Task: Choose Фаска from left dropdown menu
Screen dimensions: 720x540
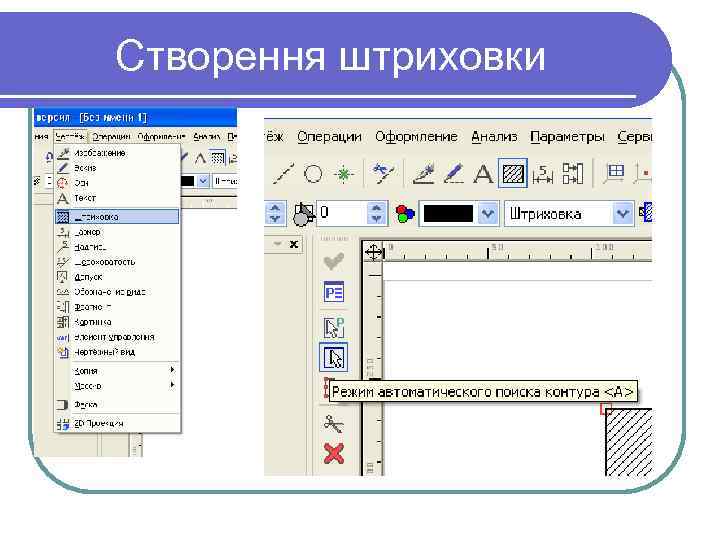Action: pyautogui.click(x=117, y=405)
